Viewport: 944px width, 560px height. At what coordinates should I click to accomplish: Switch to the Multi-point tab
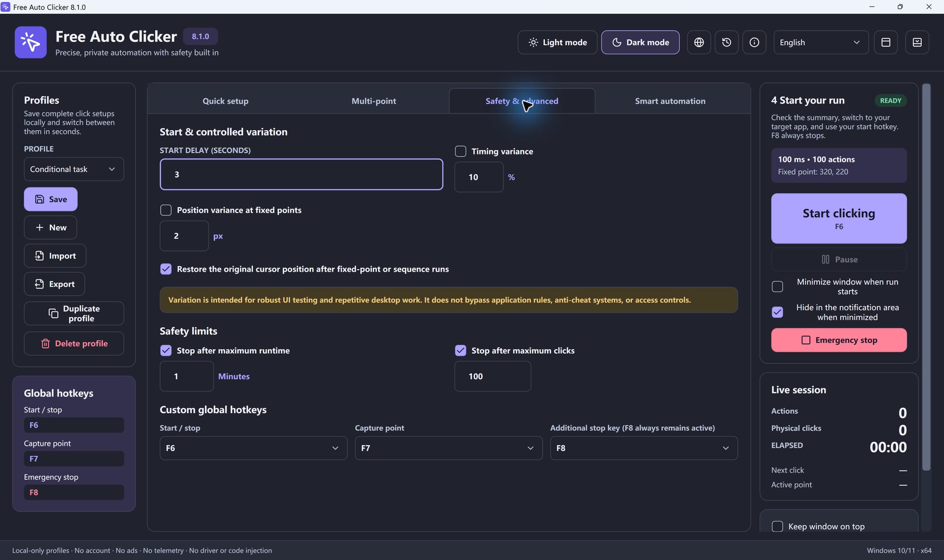[374, 101]
